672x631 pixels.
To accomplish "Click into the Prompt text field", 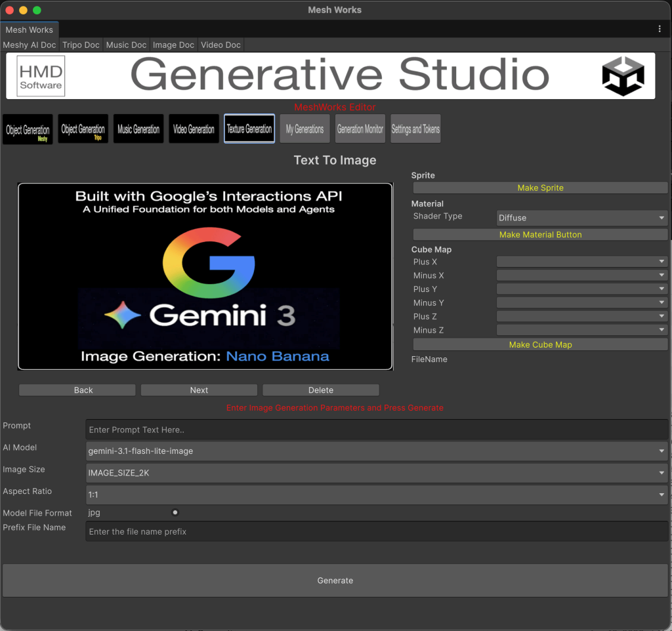I will (x=377, y=430).
